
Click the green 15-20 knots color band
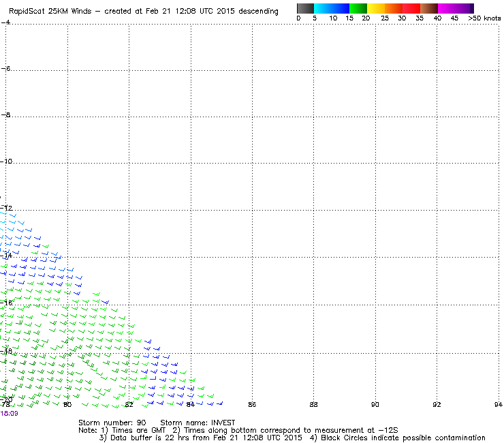tap(358, 8)
